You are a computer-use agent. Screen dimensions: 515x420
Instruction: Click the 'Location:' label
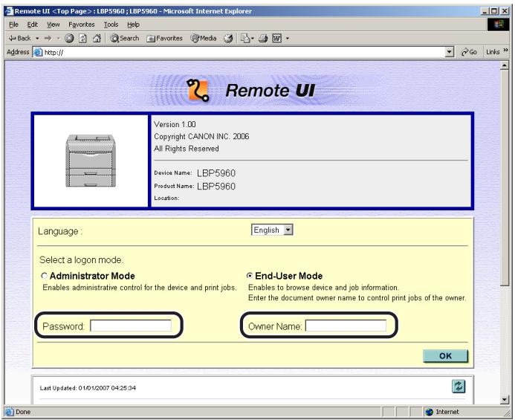(x=167, y=198)
